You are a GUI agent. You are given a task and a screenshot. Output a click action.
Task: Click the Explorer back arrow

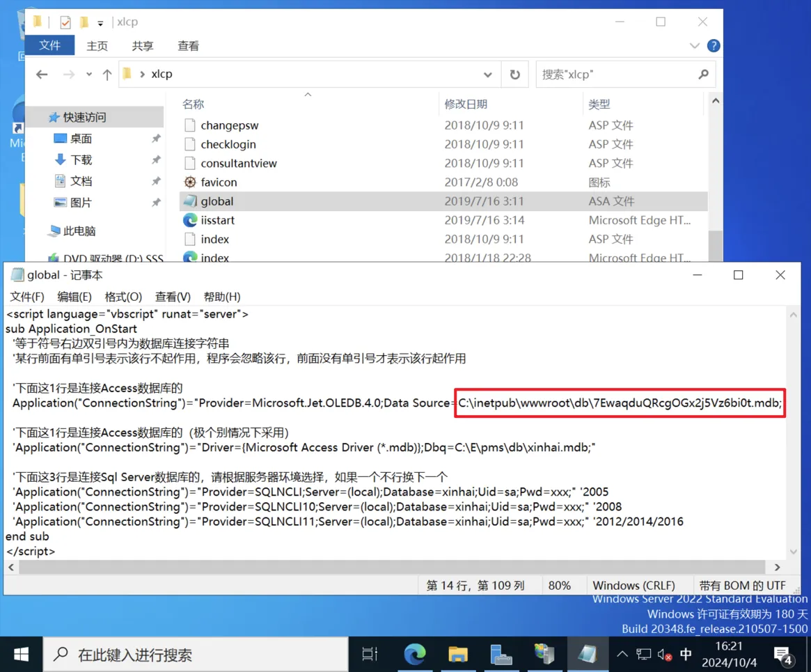(42, 75)
